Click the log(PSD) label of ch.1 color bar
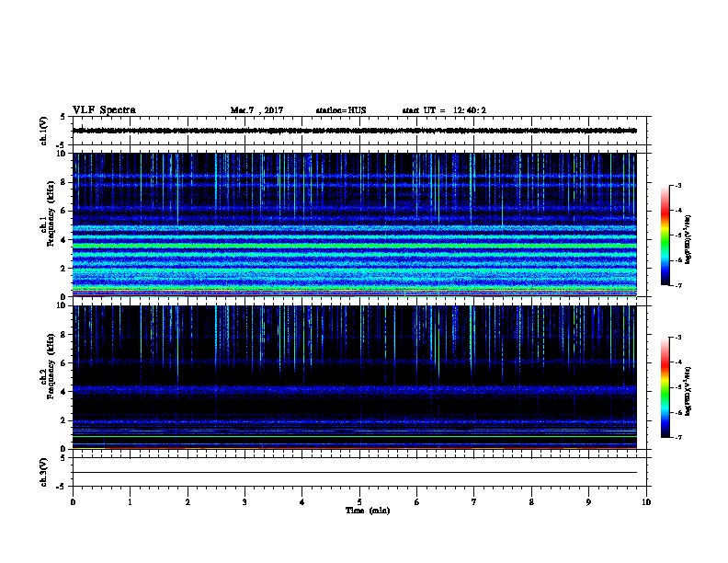 pyautogui.click(x=688, y=239)
